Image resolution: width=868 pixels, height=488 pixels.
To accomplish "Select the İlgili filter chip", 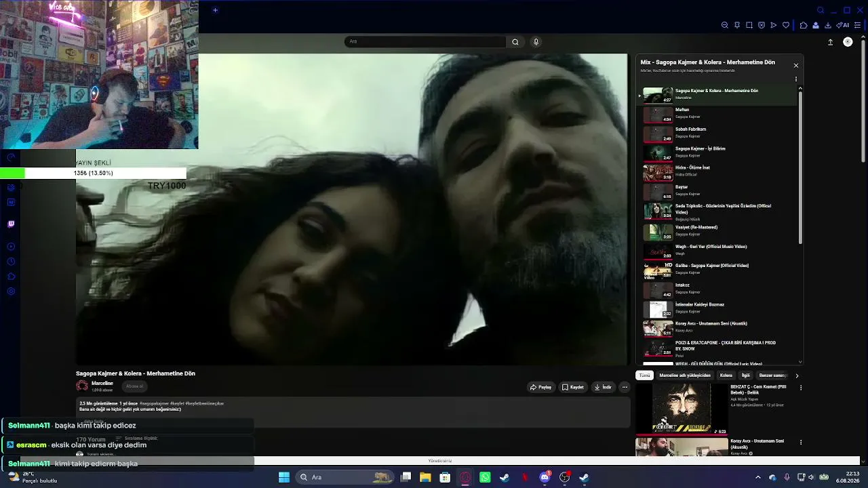I will [x=745, y=375].
